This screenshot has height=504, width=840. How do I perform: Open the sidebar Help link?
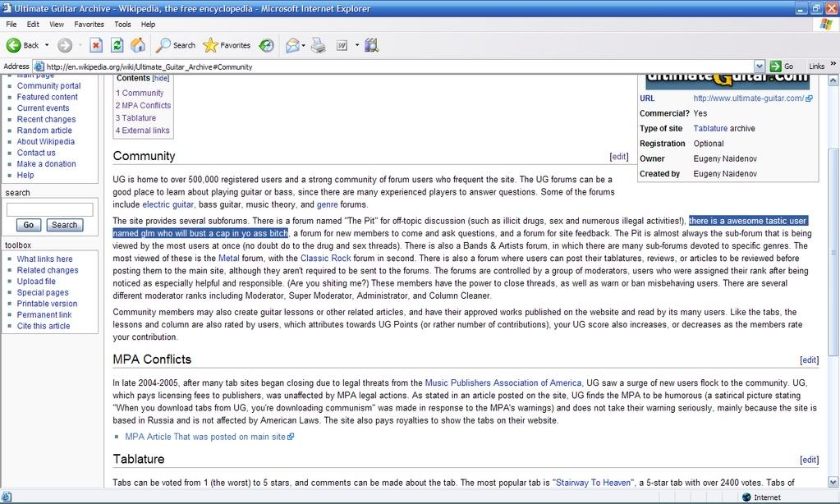tap(25, 175)
